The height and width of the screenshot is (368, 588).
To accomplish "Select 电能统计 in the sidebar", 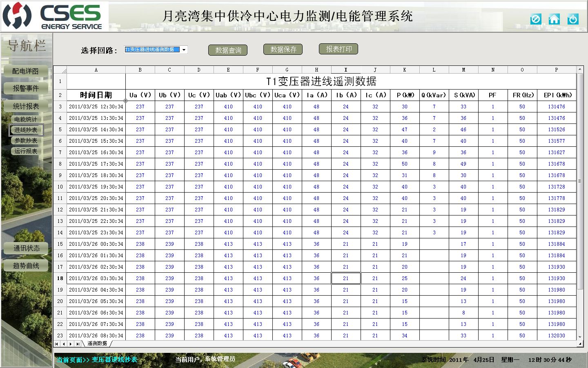I will coord(26,119).
